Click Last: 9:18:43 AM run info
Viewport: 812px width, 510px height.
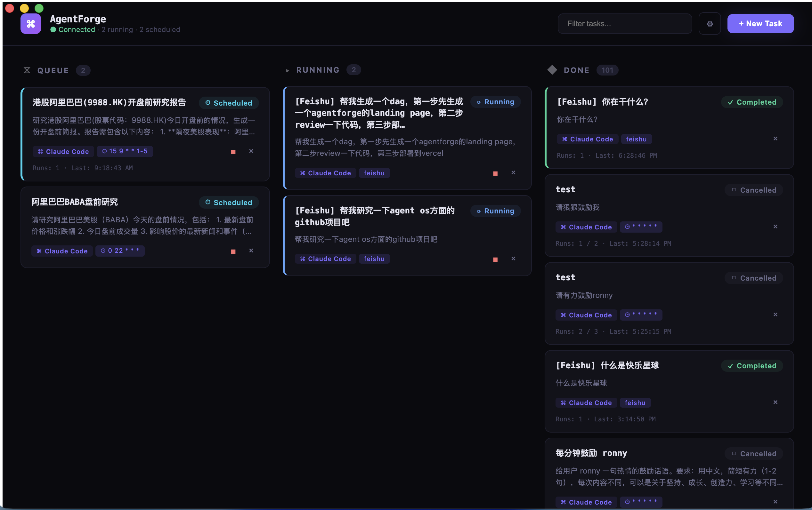[102, 168]
